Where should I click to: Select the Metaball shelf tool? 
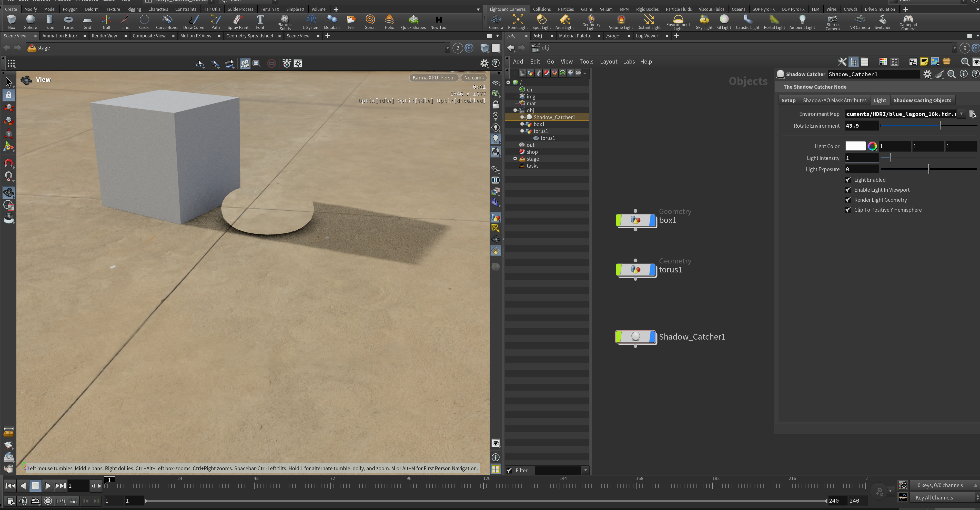[x=332, y=22]
